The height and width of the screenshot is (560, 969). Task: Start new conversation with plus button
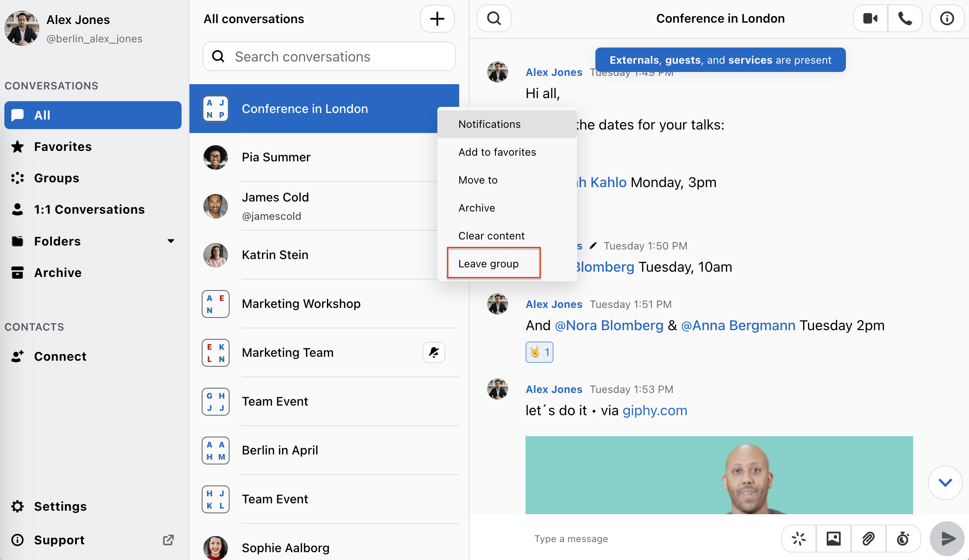(437, 19)
